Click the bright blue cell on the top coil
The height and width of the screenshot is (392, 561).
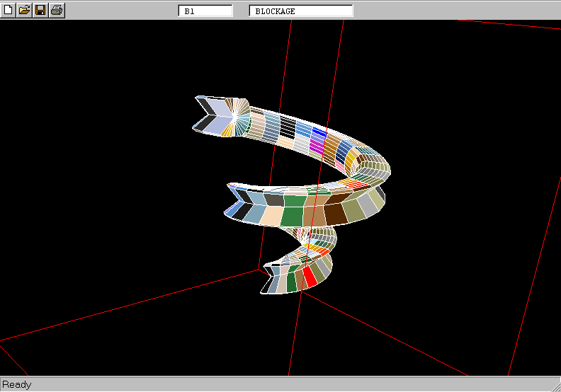tap(319, 132)
